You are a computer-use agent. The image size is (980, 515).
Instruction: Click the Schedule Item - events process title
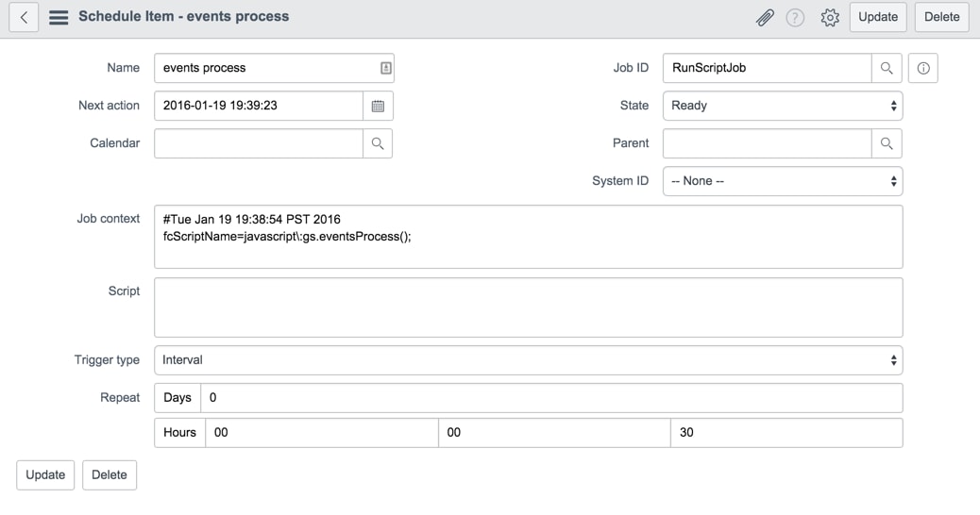tap(184, 16)
